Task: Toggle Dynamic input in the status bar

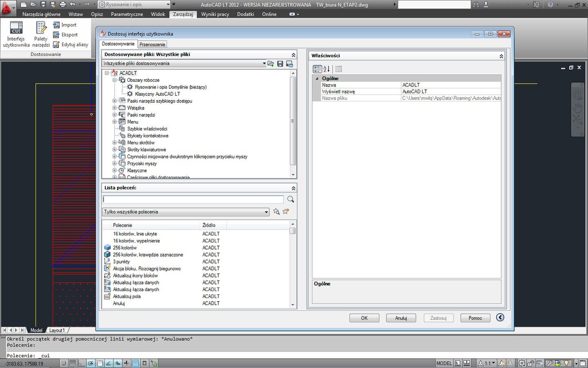Action: 118,363
